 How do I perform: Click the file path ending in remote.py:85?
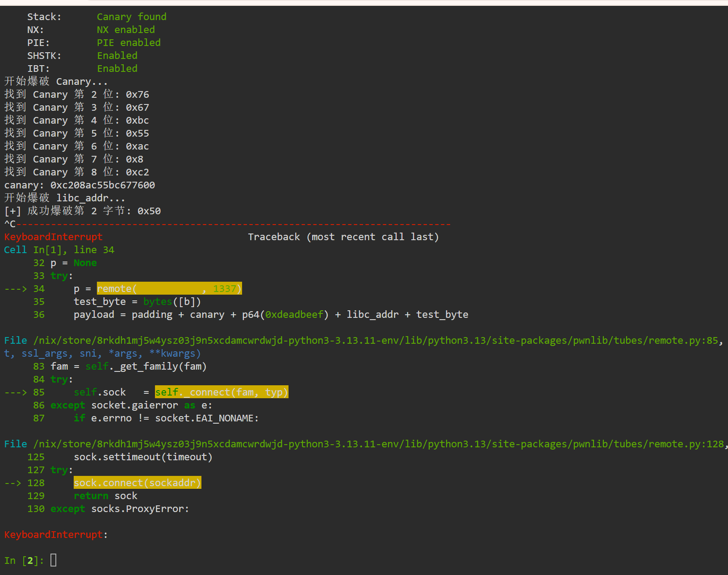tap(376, 341)
